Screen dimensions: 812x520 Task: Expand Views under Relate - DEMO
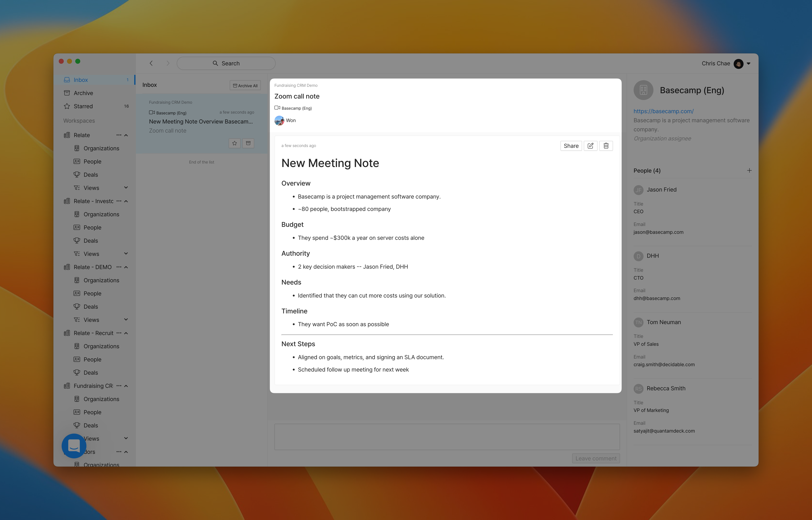[x=126, y=320]
